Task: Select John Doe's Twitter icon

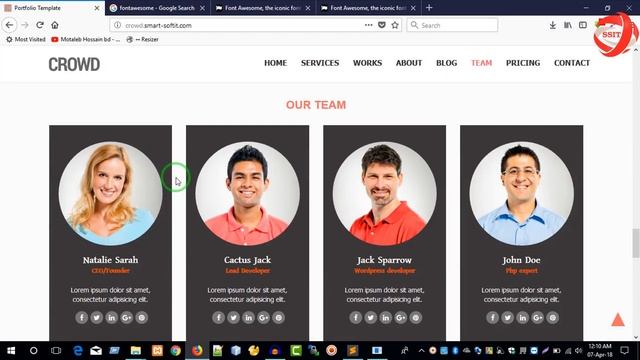Action: click(507, 318)
